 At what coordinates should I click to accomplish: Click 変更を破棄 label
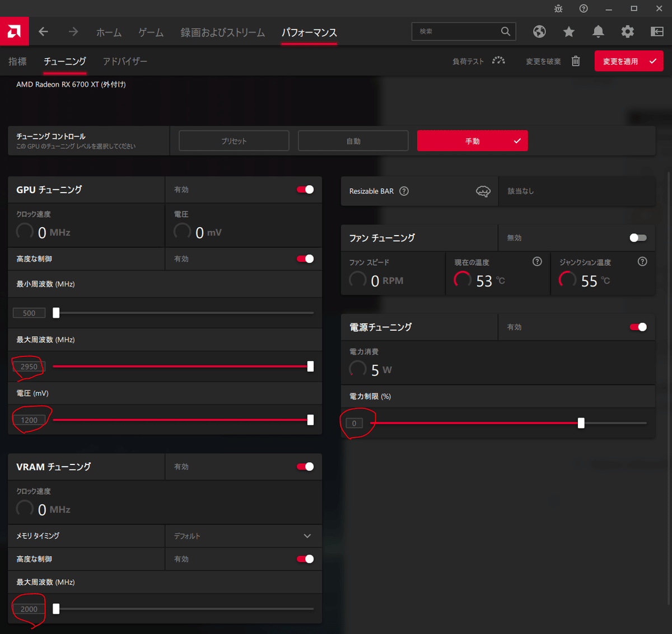coord(543,62)
